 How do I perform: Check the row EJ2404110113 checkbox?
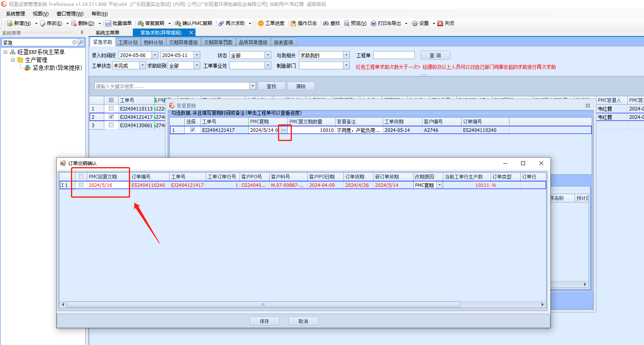point(111,109)
